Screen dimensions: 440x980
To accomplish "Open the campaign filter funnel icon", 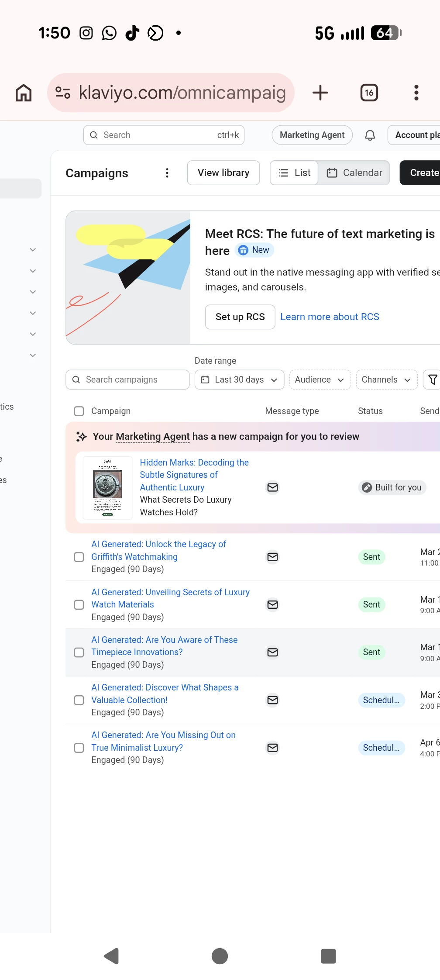I will (432, 380).
